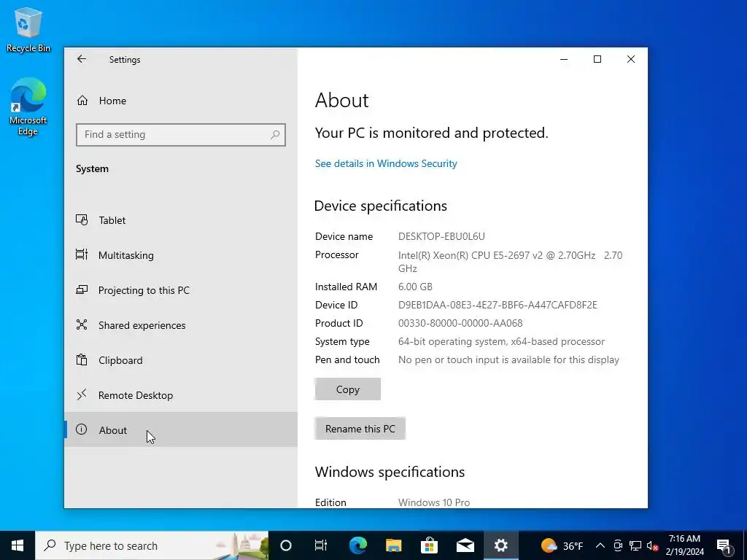Screen dimensions: 747x560
Task: Open the clock and date 7:16 AM
Action: pos(684,545)
